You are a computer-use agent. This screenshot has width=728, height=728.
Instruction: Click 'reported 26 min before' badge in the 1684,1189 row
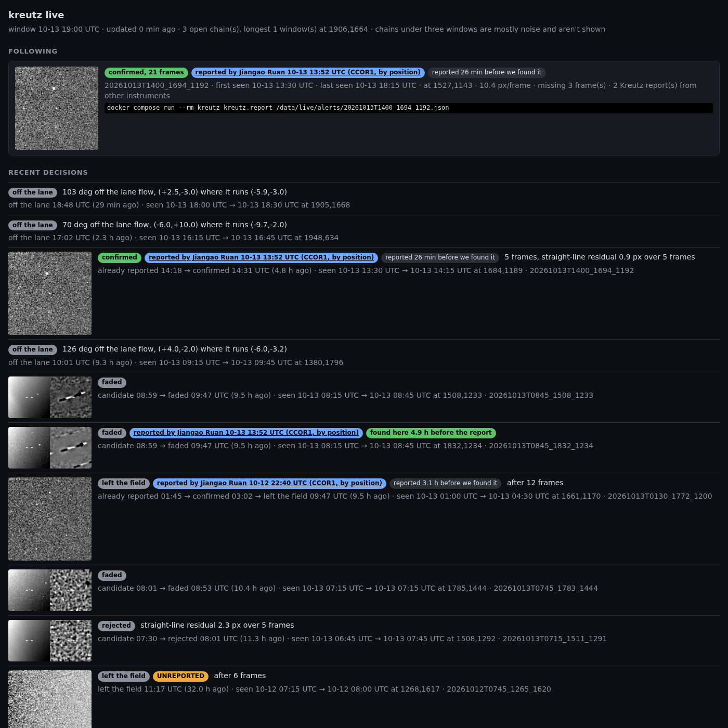440,257
